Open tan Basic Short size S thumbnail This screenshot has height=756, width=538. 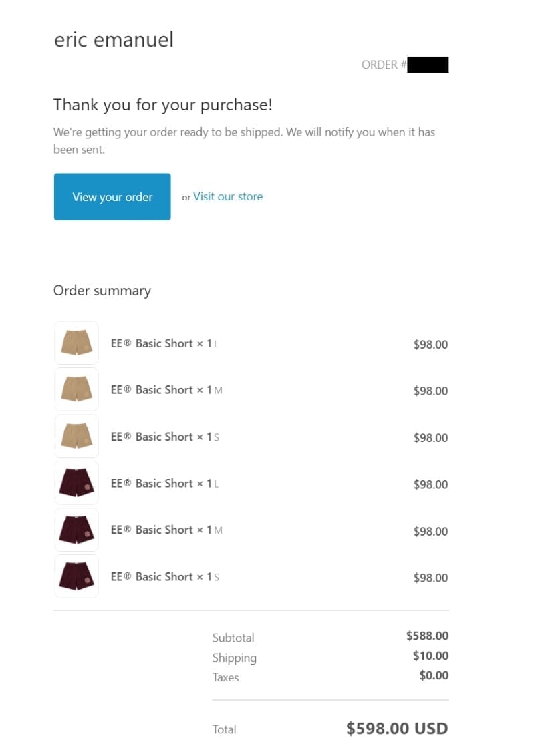click(76, 436)
